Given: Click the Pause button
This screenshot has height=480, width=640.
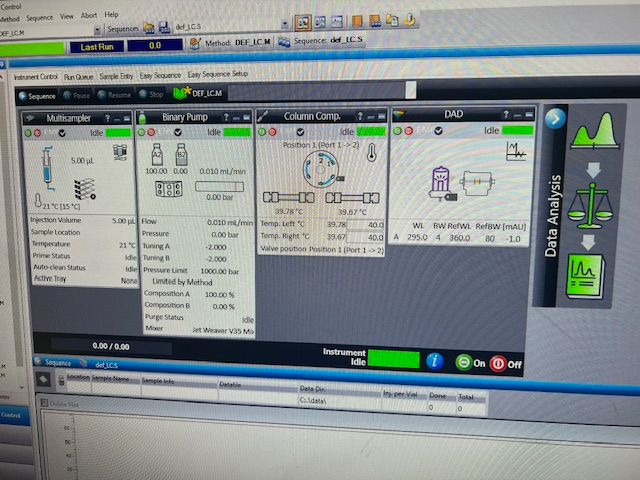Looking at the screenshot, I should point(77,96).
